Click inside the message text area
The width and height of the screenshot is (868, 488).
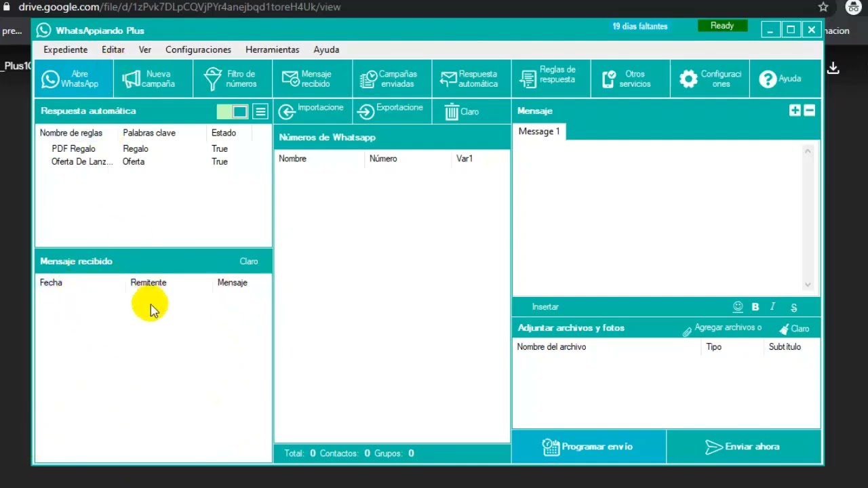click(x=656, y=217)
